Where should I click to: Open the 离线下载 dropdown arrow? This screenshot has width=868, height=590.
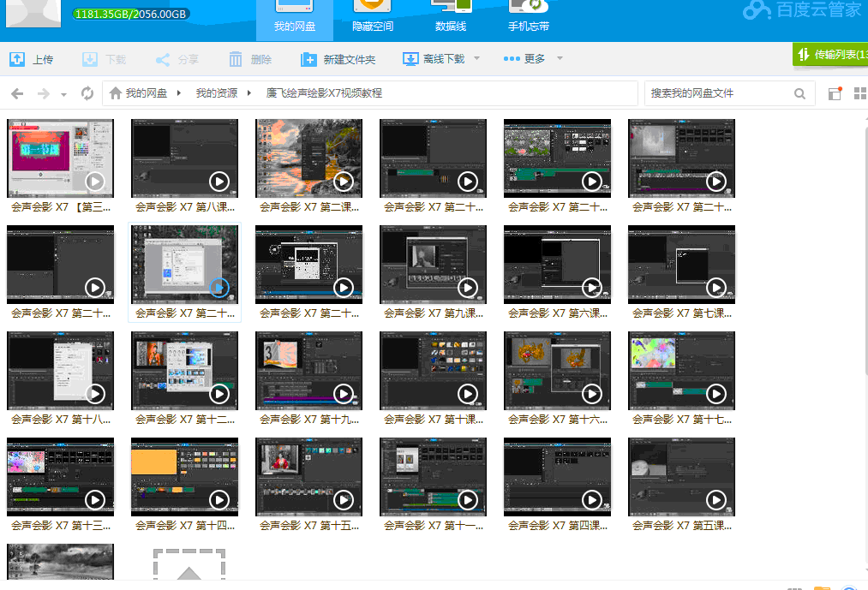click(x=476, y=58)
